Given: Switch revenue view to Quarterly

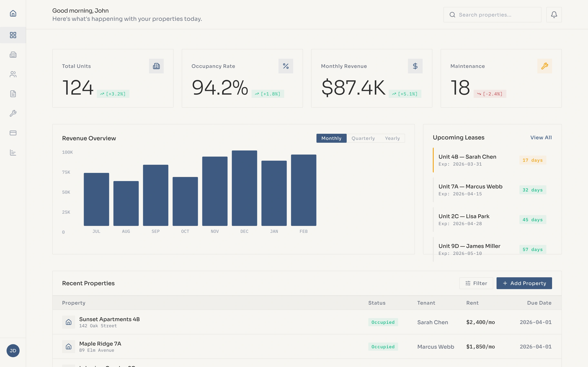Looking at the screenshot, I should [363, 138].
